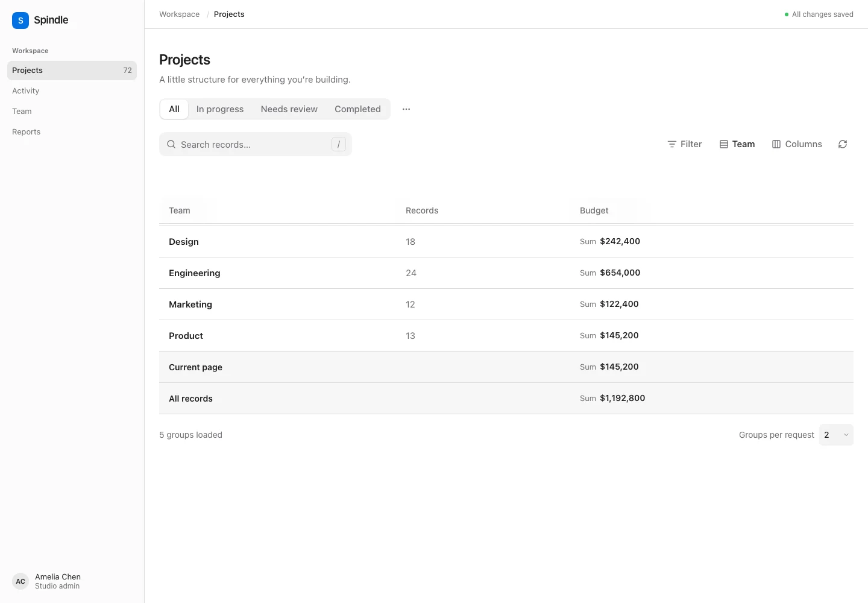Open Projects in the sidebar
The width and height of the screenshot is (868, 603).
click(72, 71)
